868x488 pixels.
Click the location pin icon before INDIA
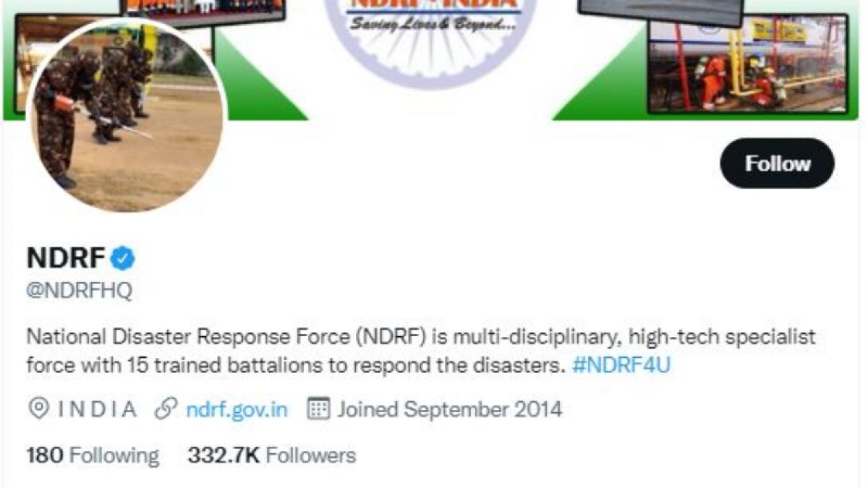click(x=38, y=410)
